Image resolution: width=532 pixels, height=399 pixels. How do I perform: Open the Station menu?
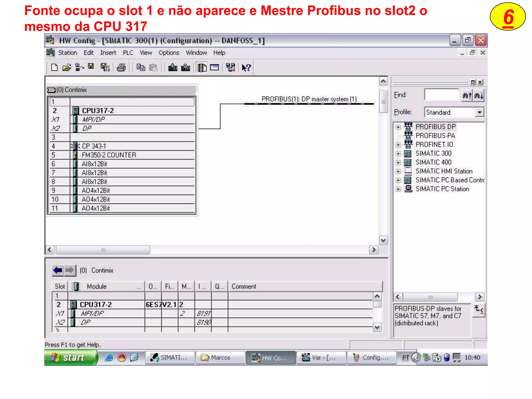tap(68, 53)
